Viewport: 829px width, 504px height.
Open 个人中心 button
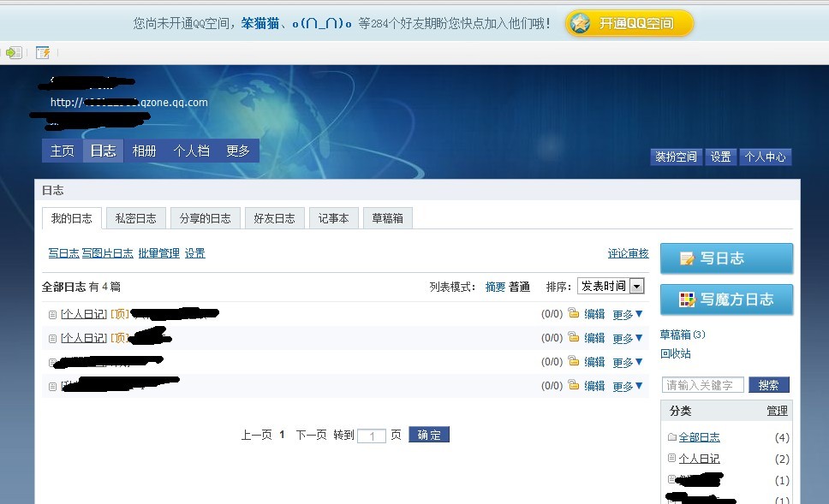tap(765, 157)
